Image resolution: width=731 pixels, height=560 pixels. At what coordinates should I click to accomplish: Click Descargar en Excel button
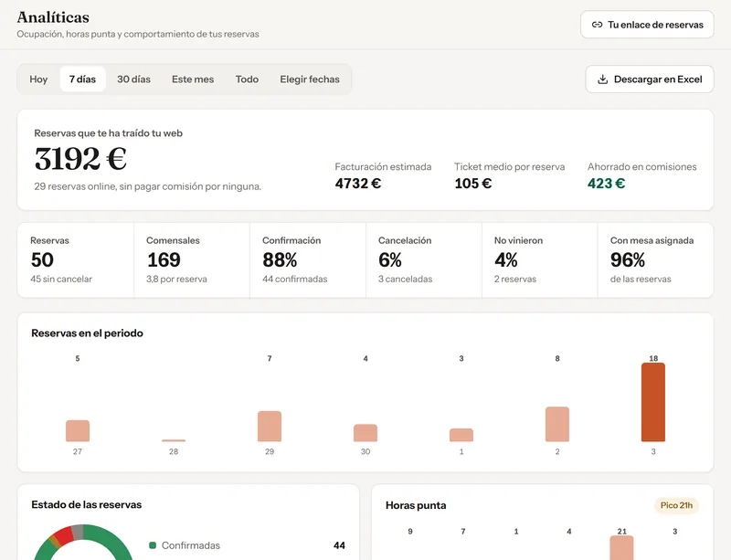tap(650, 79)
